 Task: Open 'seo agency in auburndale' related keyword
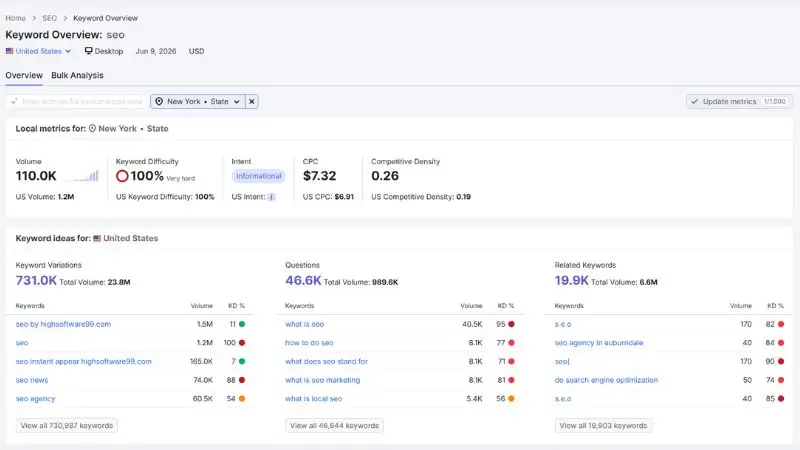(x=599, y=343)
